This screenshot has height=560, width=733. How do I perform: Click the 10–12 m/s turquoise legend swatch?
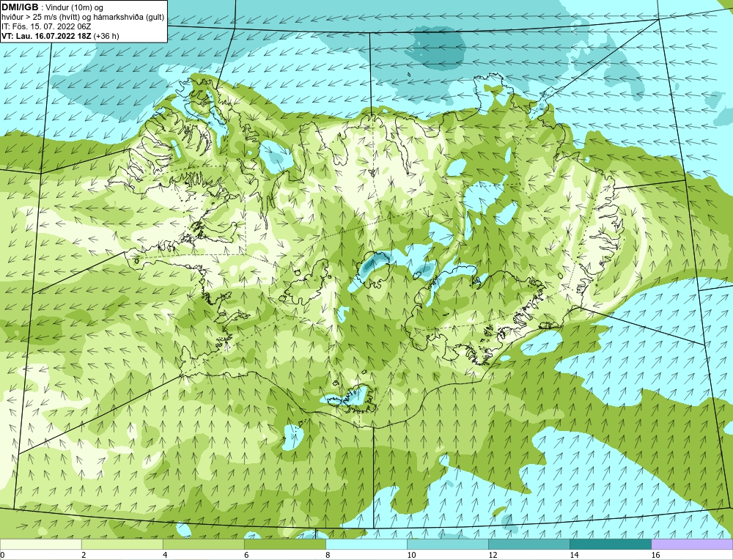(447, 544)
